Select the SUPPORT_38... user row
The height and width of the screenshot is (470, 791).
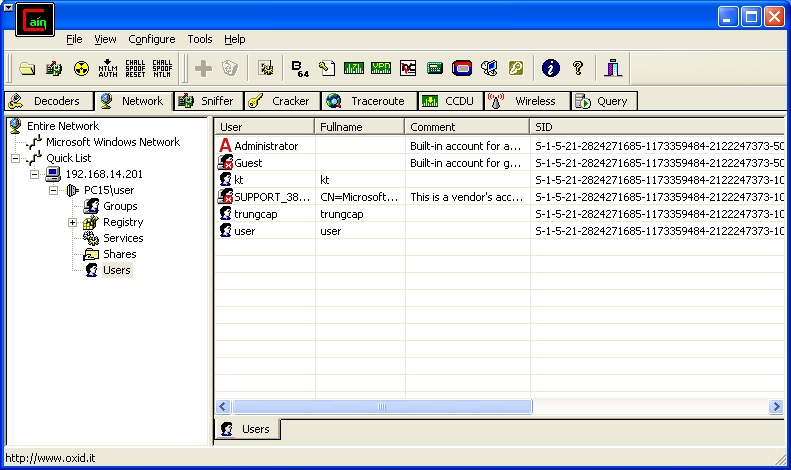coord(499,197)
